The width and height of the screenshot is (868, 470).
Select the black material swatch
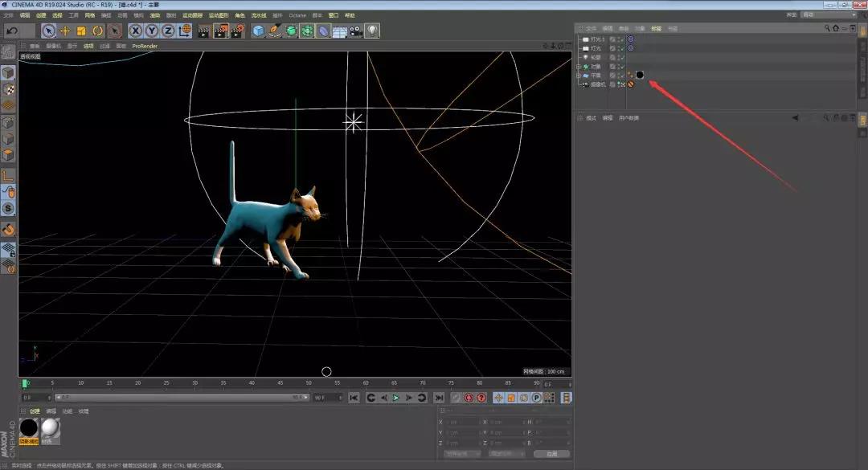click(29, 428)
